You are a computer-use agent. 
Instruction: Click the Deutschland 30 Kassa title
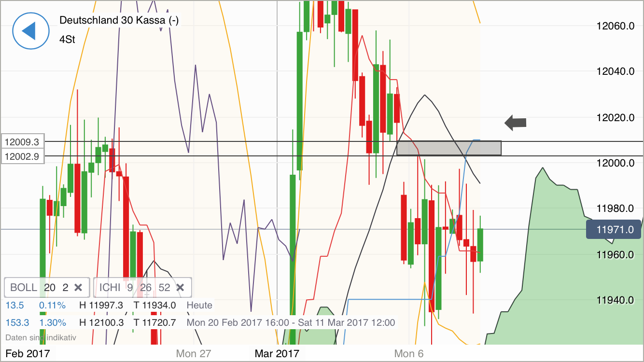[119, 20]
